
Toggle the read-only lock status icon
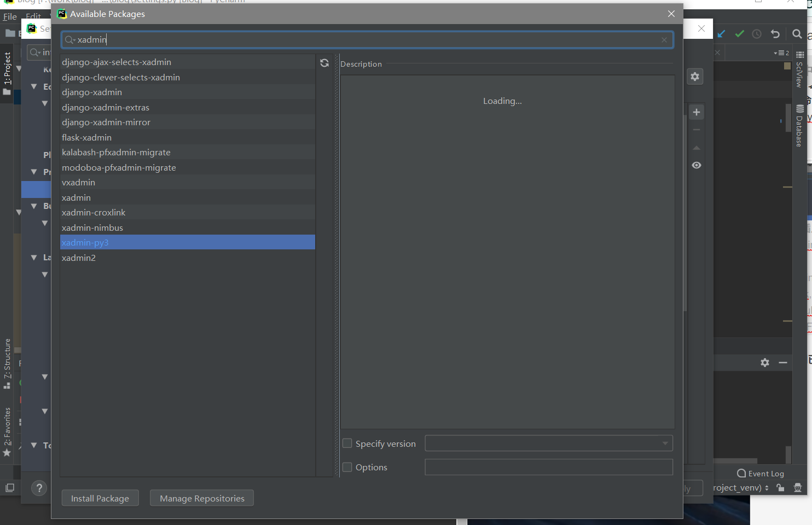[x=781, y=488]
